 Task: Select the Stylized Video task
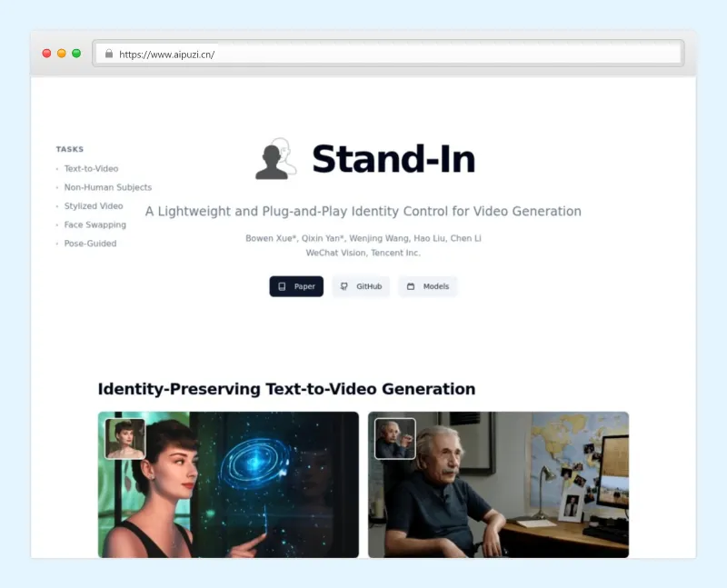92,205
